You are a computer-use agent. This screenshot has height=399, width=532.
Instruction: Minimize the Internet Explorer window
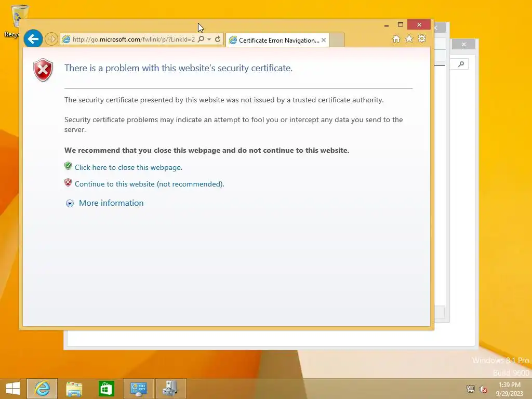[387, 25]
